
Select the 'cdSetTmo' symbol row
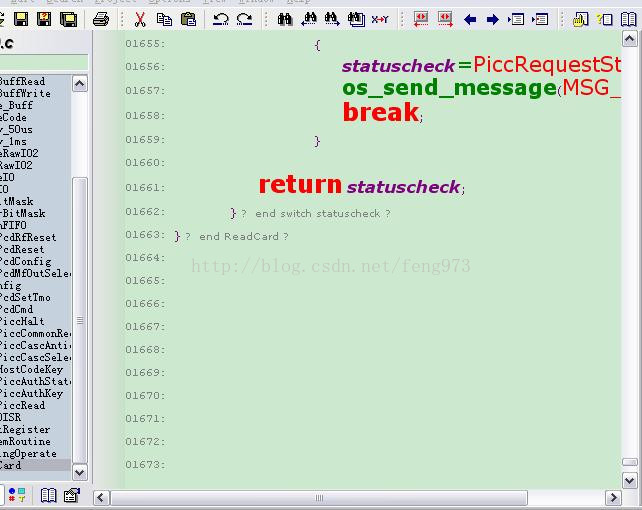[35, 297]
